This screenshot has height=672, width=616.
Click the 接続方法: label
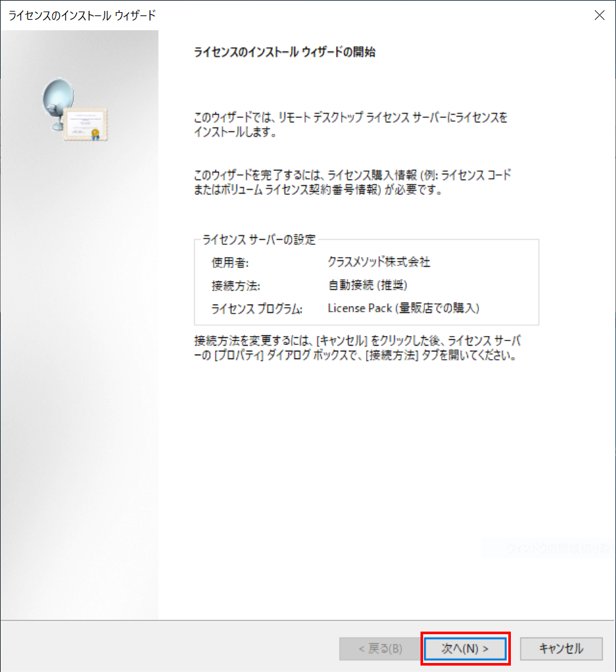pos(236,285)
